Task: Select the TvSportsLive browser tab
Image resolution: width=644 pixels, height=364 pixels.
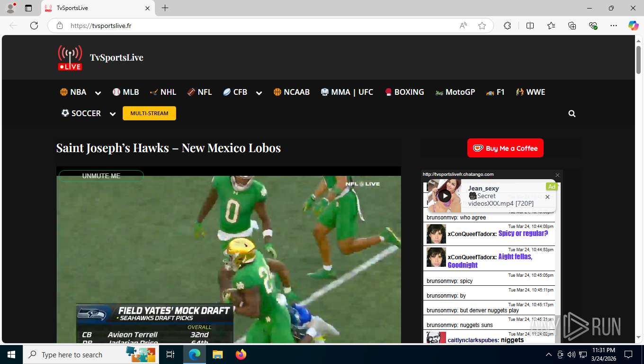Action: [x=98, y=8]
